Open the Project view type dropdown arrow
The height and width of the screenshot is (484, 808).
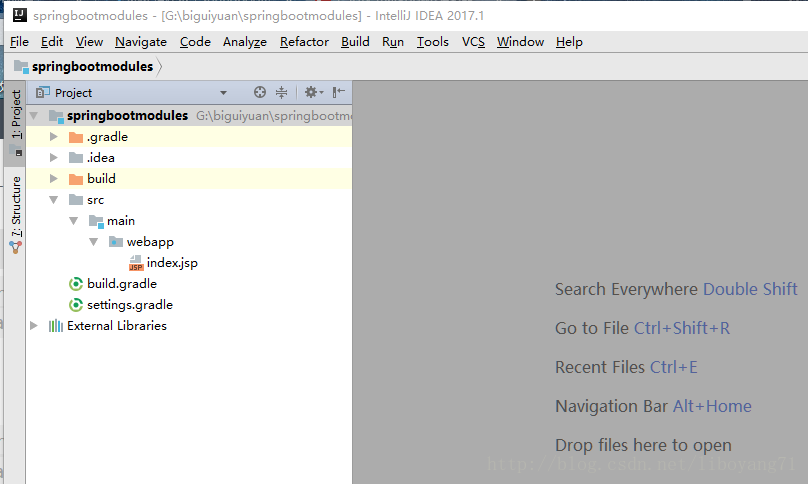point(223,93)
